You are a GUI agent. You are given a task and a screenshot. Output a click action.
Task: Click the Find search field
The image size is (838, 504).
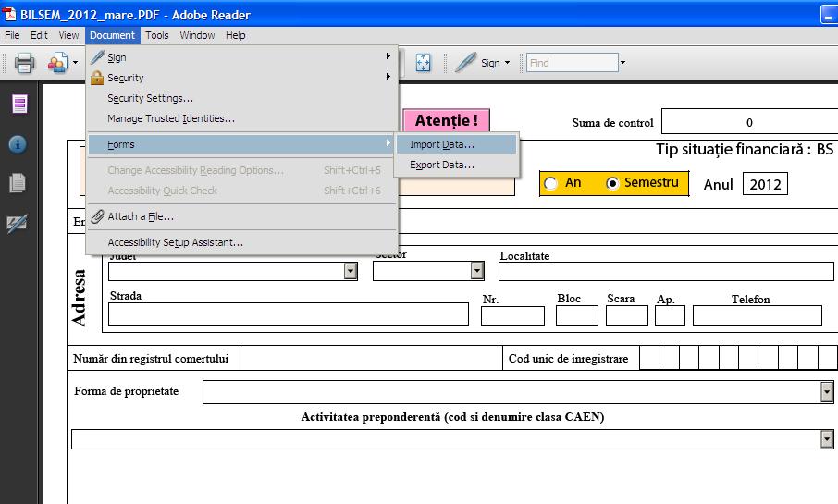point(571,63)
